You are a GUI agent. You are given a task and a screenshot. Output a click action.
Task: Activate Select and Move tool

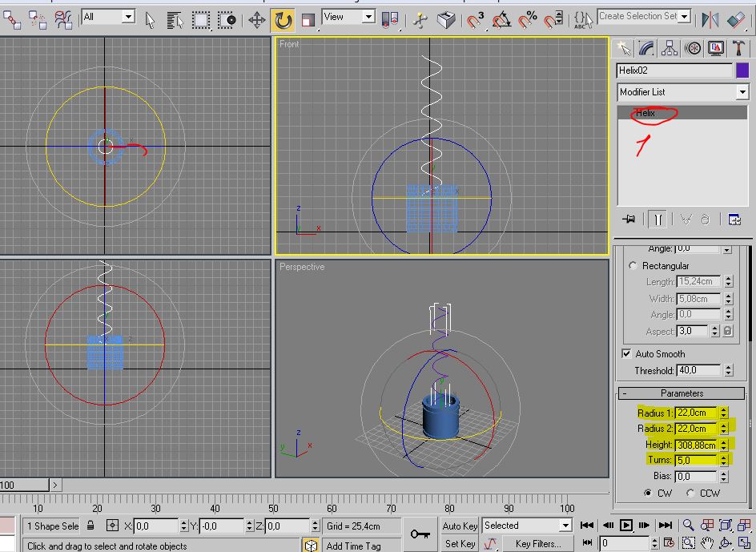click(x=256, y=20)
